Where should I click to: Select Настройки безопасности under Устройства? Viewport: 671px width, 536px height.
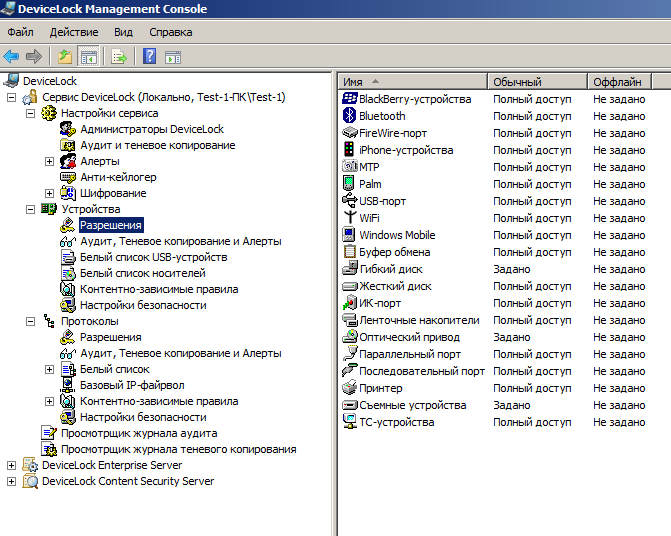(x=143, y=305)
